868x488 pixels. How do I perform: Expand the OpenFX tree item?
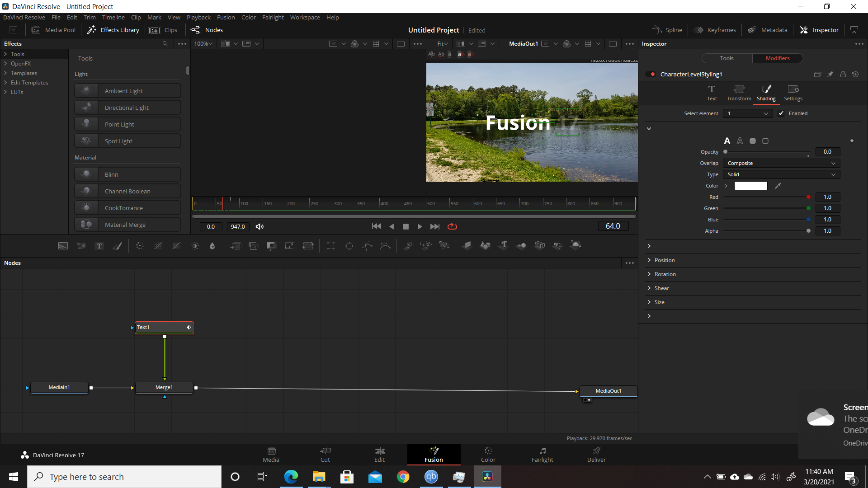pyautogui.click(x=5, y=64)
